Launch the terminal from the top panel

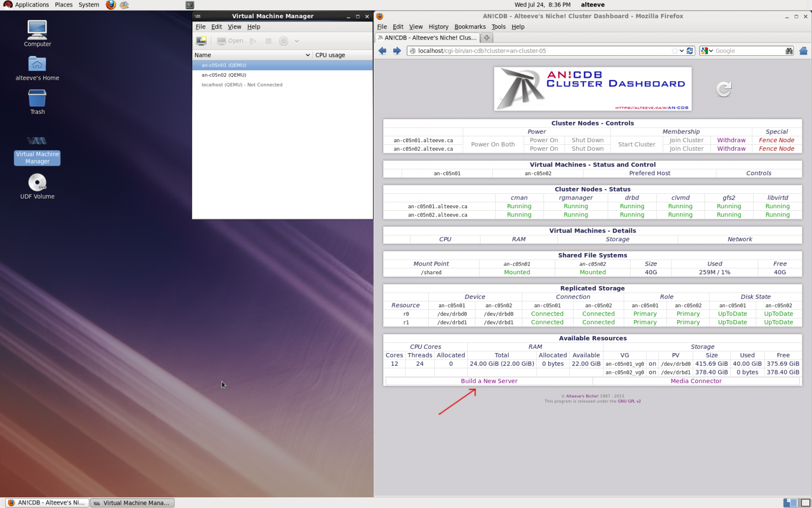pyautogui.click(x=190, y=5)
